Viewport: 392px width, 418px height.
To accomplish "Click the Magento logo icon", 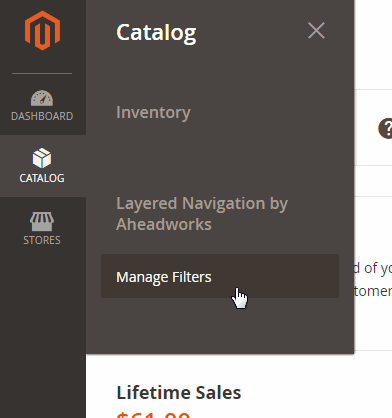I will [x=42, y=30].
